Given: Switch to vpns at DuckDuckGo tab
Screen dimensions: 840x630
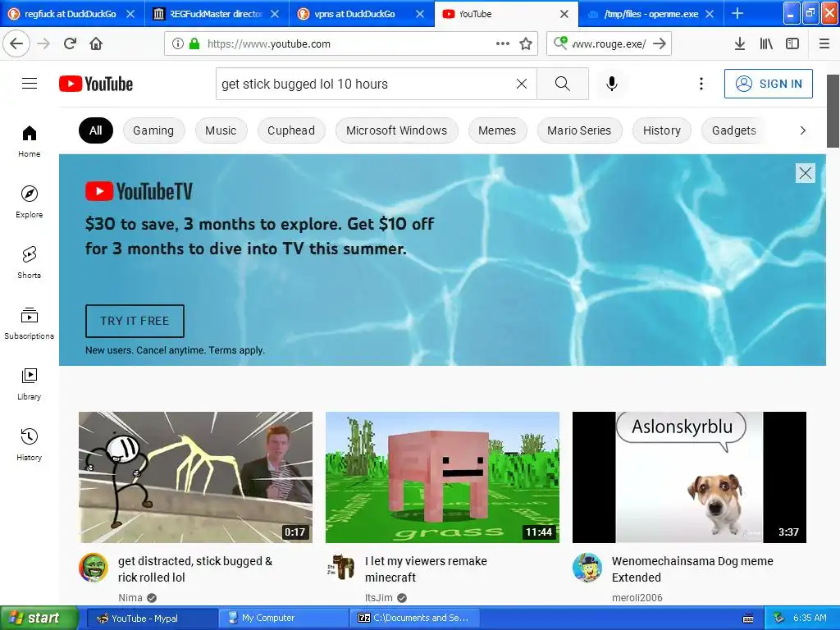Looking at the screenshot, I should pyautogui.click(x=362, y=14).
